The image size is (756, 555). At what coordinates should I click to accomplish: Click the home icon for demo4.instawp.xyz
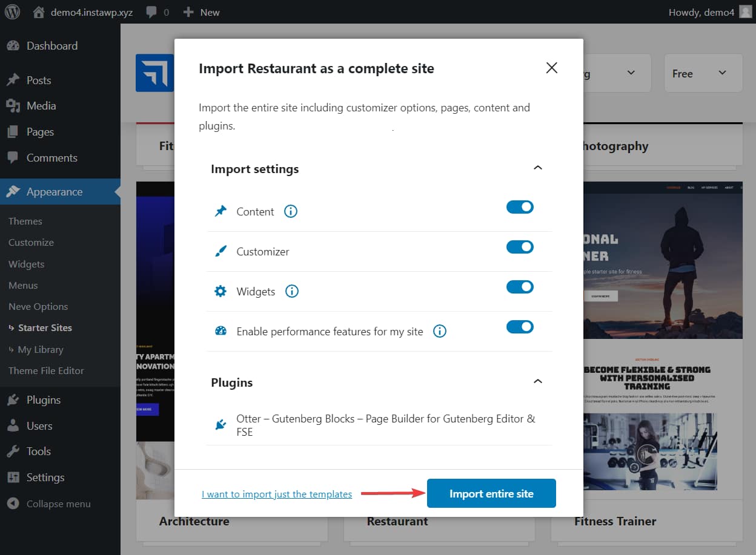pos(39,12)
